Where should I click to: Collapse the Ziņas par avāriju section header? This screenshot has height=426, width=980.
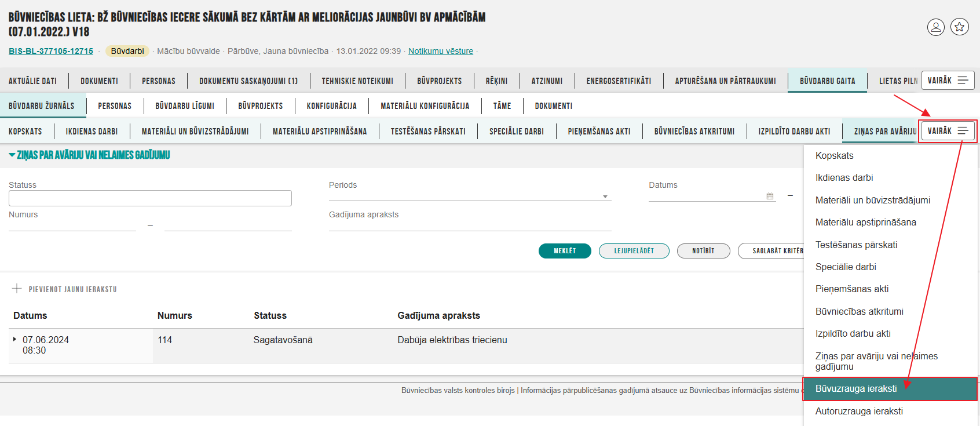[x=89, y=155]
